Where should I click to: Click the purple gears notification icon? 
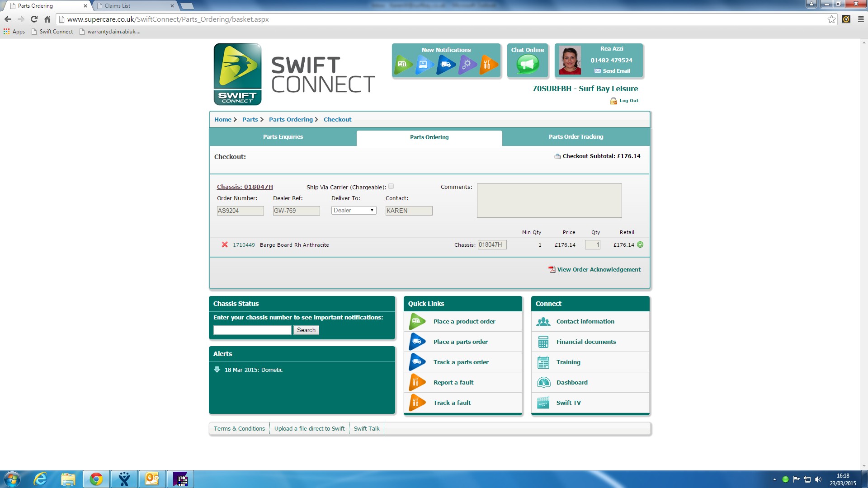467,65
